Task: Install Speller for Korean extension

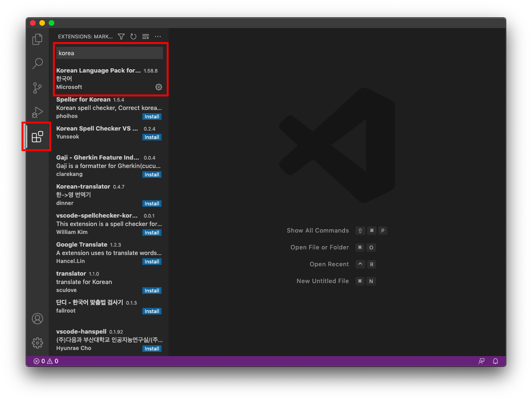Action: tap(152, 117)
